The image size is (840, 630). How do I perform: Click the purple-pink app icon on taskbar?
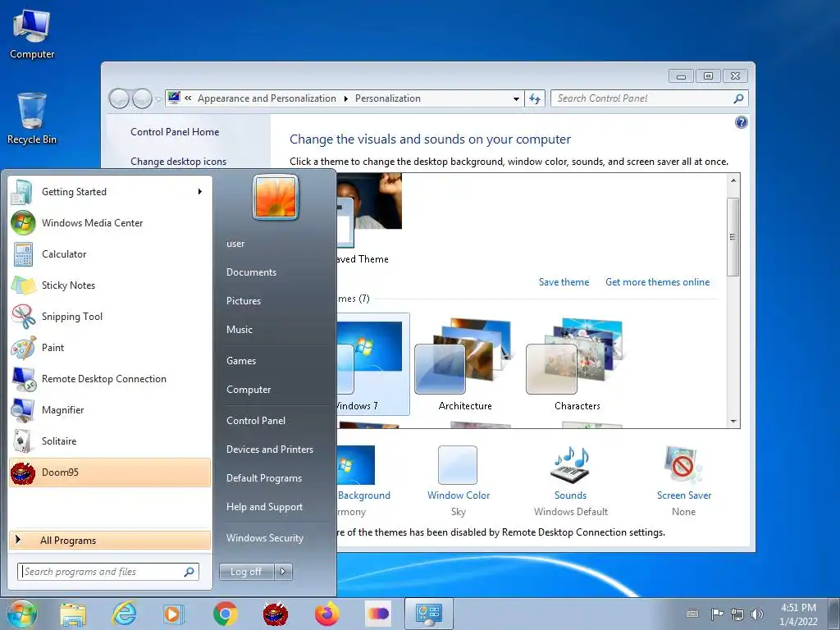tap(377, 614)
